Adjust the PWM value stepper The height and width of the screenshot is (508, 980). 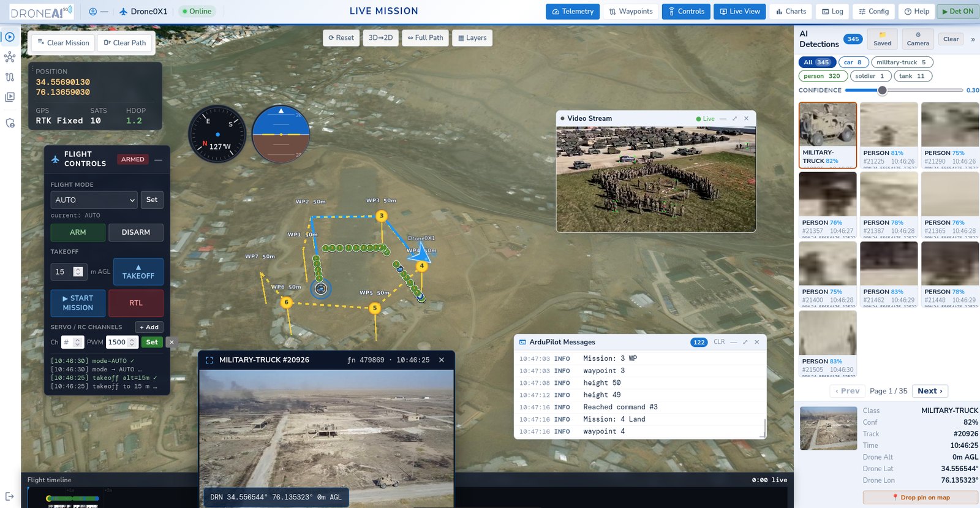(132, 343)
